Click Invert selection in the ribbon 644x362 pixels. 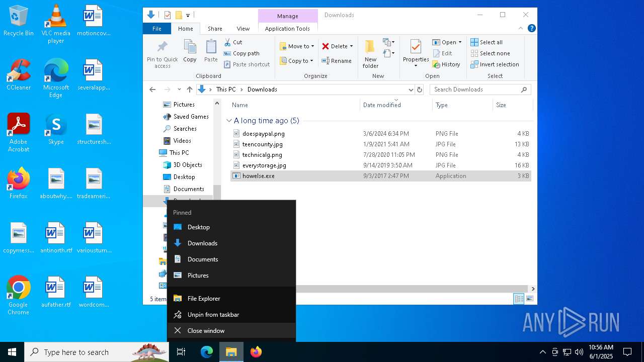click(495, 64)
